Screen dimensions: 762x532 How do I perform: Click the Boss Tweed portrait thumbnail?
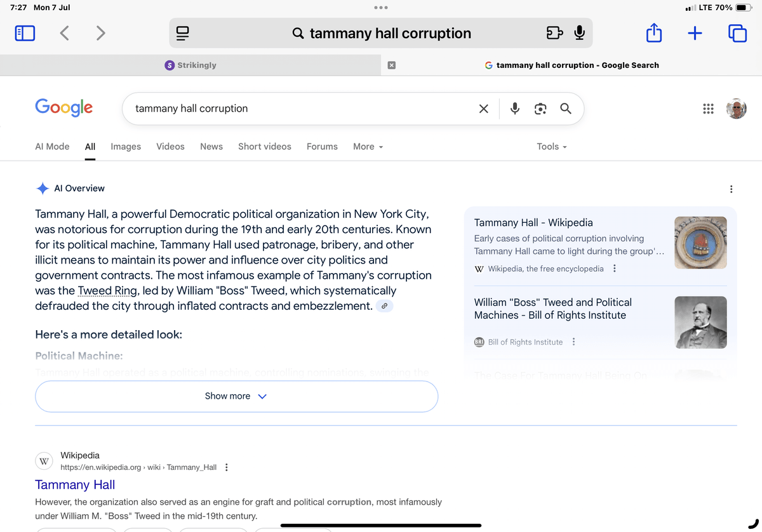[700, 322]
